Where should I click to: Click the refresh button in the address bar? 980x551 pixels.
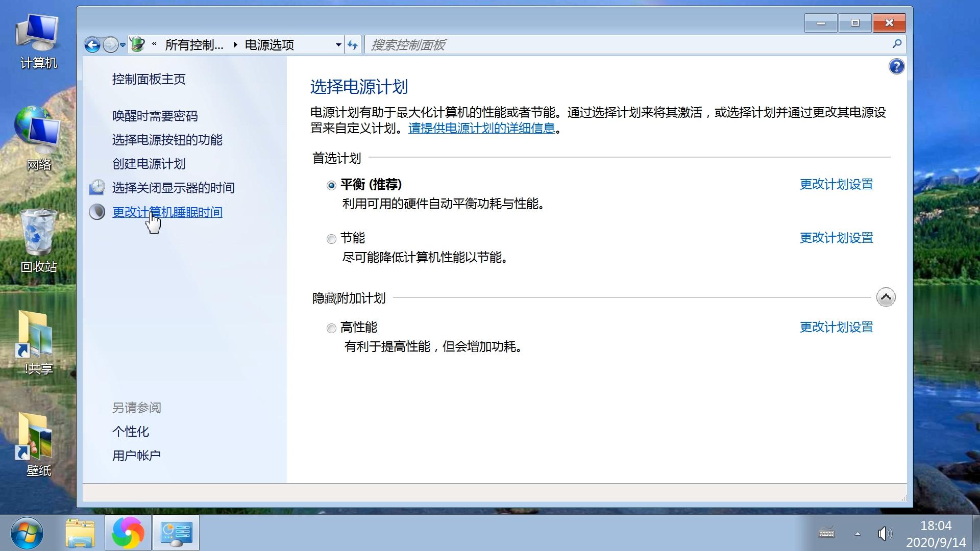pyautogui.click(x=353, y=44)
